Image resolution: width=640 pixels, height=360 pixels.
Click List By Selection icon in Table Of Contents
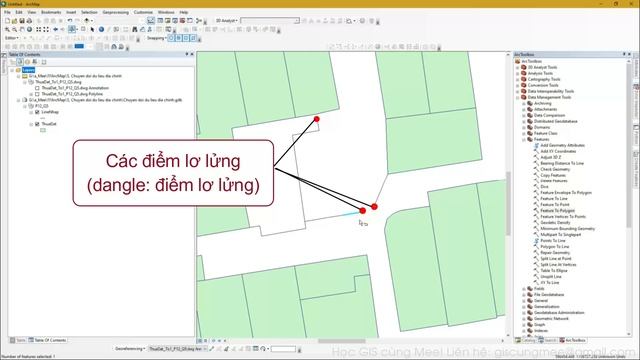click(x=35, y=62)
